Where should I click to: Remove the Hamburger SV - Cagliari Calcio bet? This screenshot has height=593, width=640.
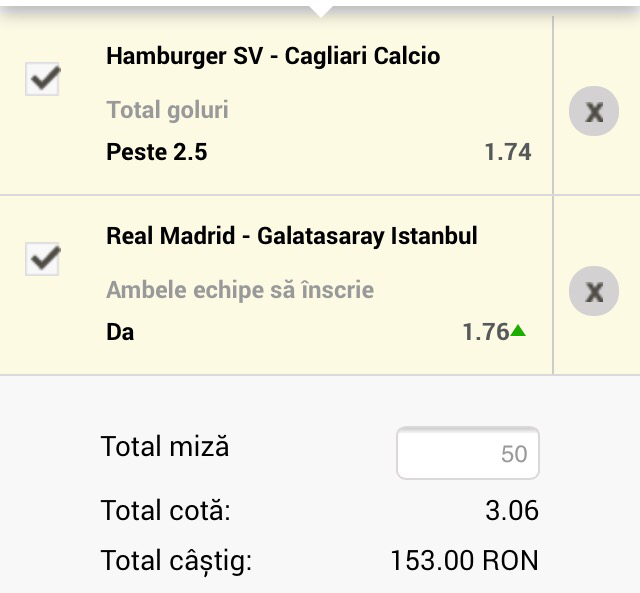594,111
